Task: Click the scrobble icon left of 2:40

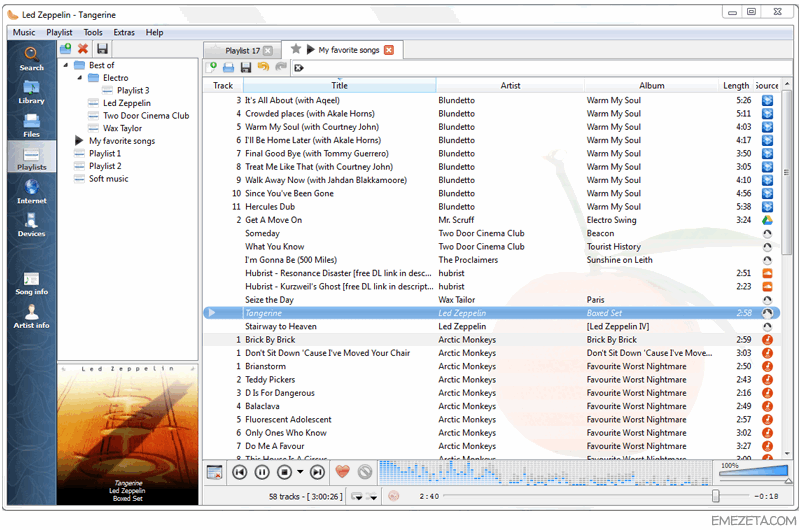Action: (393, 496)
